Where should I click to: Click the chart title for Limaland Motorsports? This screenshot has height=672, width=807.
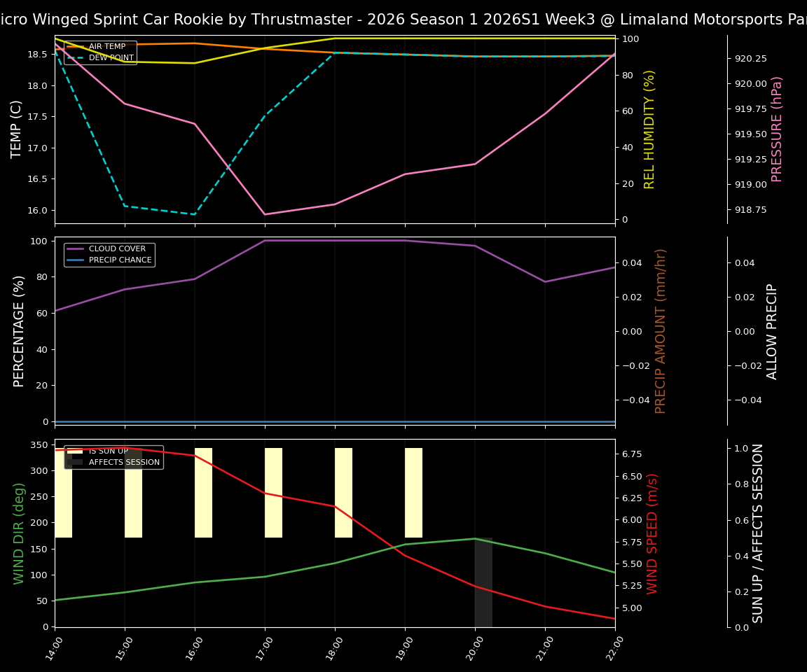coord(403,19)
